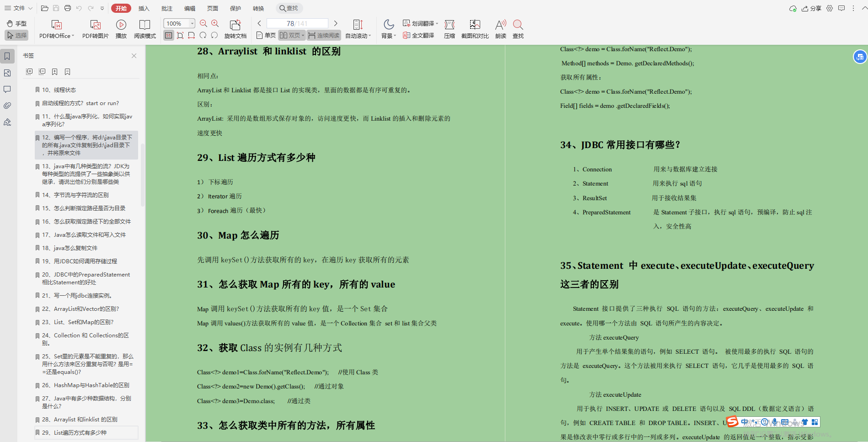The image size is (868, 442).
Task: Open the 文件 file menu
Action: click(x=18, y=8)
